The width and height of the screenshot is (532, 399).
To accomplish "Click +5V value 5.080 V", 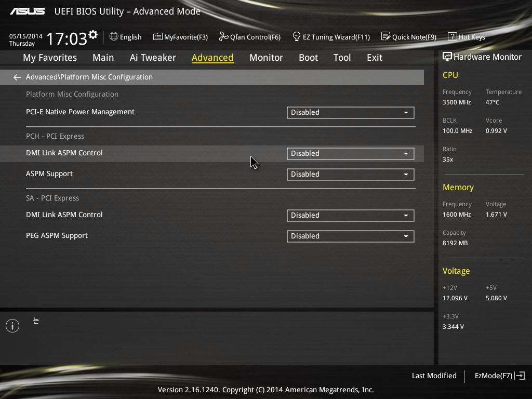I will 496,298.
